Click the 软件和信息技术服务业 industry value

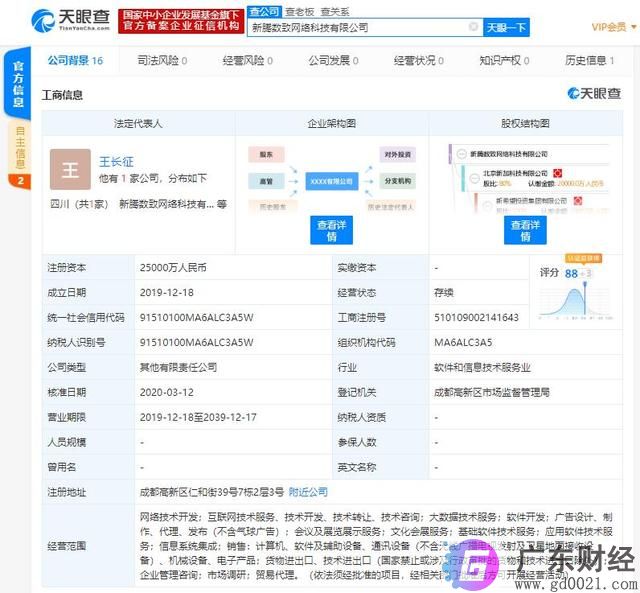[482, 367]
